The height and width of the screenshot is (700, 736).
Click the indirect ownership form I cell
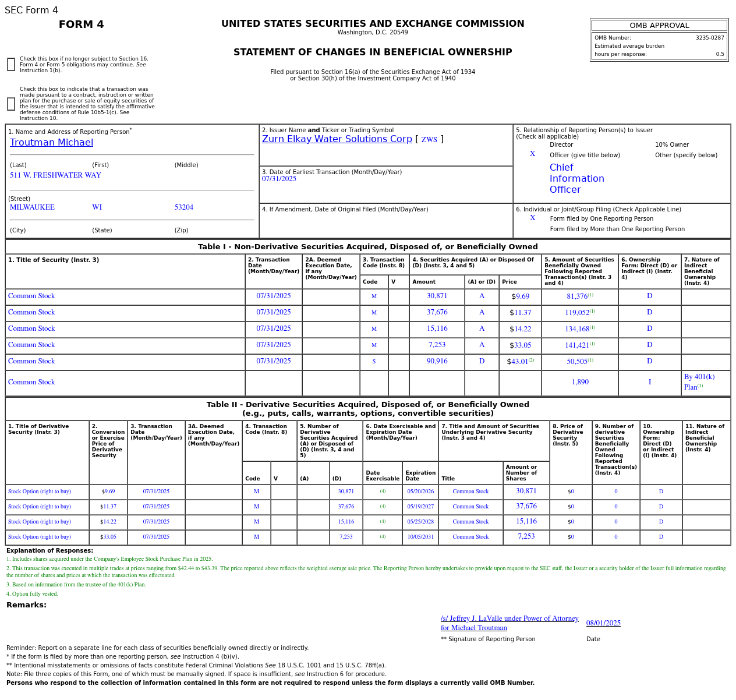tap(650, 383)
